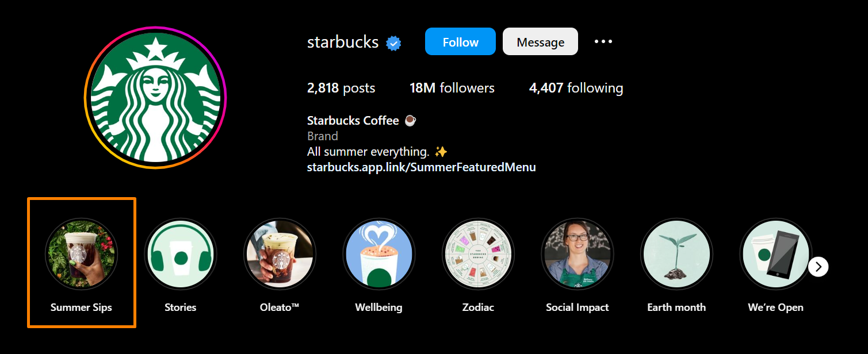Open the Summer Sips story highlight
868x354 pixels.
(x=81, y=253)
